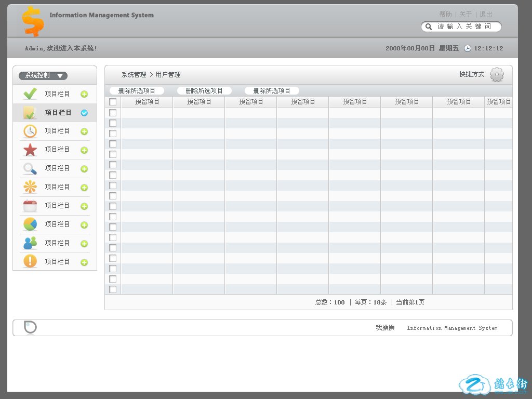Click the keyword search input field
Viewport: 532px width, 399px height.
[465, 26]
